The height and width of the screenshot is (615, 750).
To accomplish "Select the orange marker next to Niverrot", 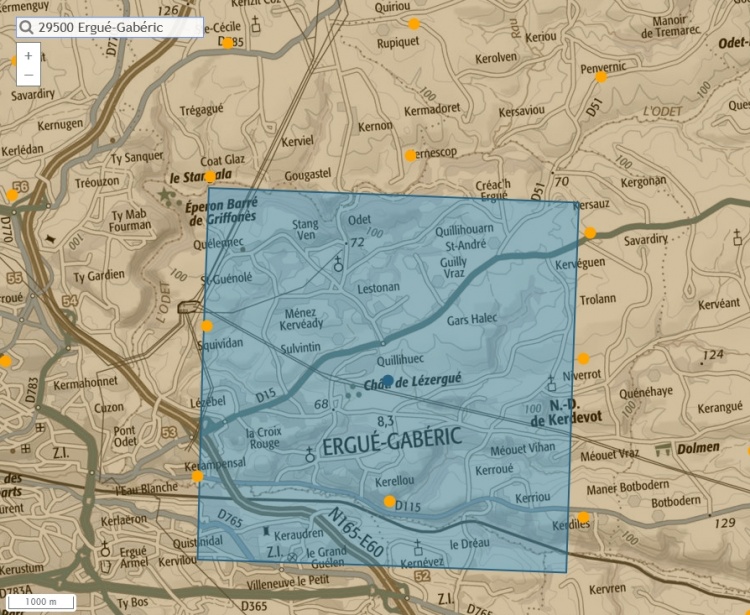I will tap(583, 358).
